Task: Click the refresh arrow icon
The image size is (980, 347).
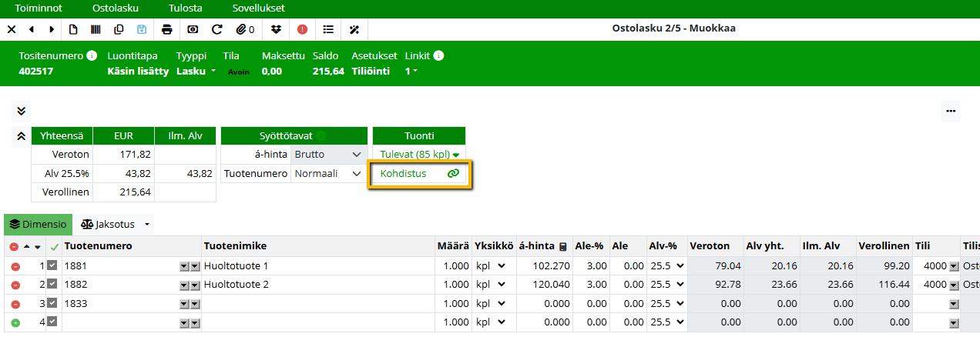Action: pyautogui.click(x=217, y=29)
